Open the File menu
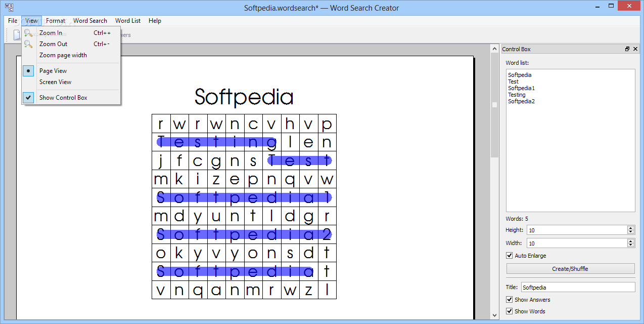This screenshot has width=644, height=324. pyautogui.click(x=13, y=21)
